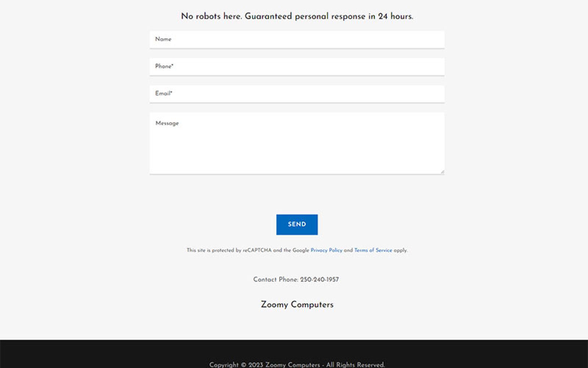588x368 pixels.
Task: Click the copyright symbol in the footer
Action: [x=244, y=365]
